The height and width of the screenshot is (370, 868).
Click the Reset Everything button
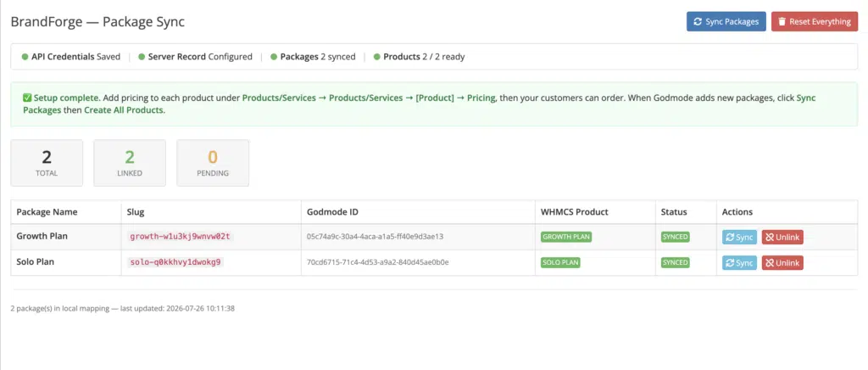click(815, 21)
